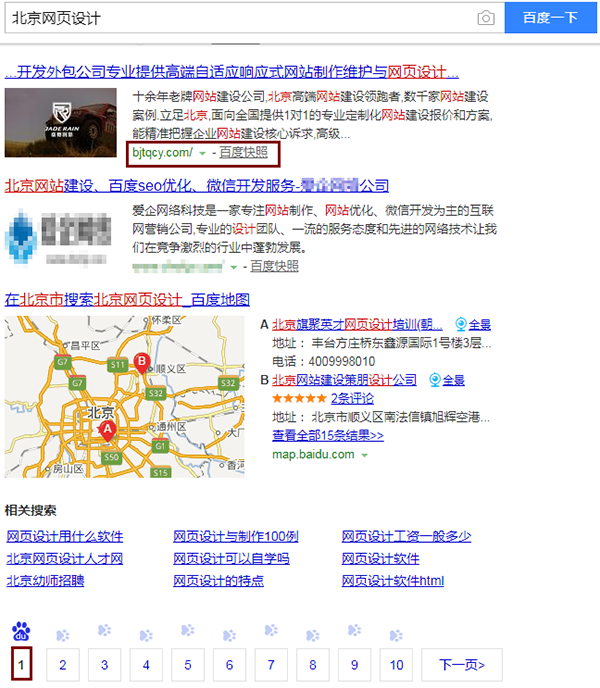Go to results page 2
The width and height of the screenshot is (600, 688).
pyautogui.click(x=62, y=665)
